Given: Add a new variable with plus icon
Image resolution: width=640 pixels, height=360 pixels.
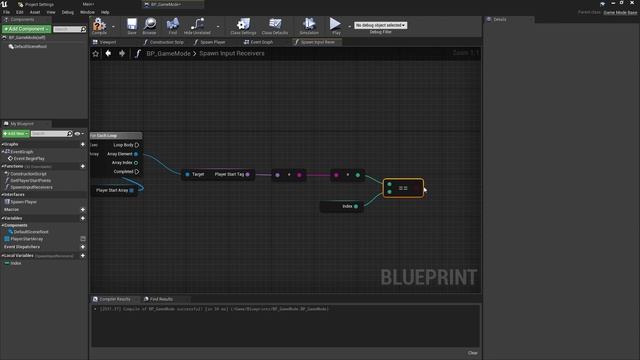Looking at the screenshot, I should tap(83, 218).
